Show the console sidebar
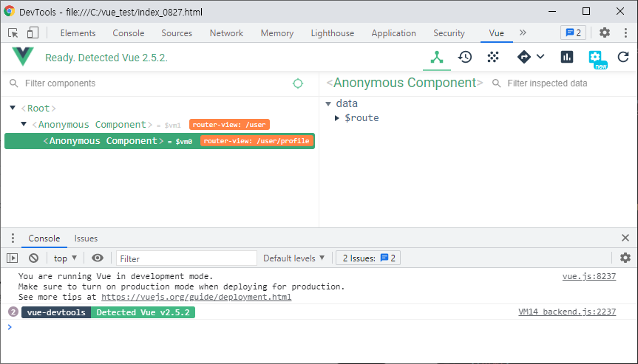 (13, 258)
